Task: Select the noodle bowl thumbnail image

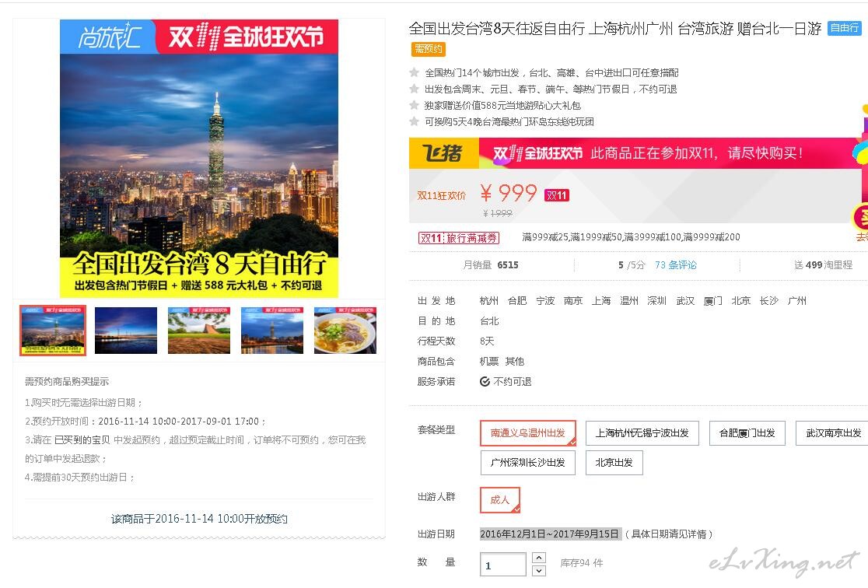Action: pos(345,331)
